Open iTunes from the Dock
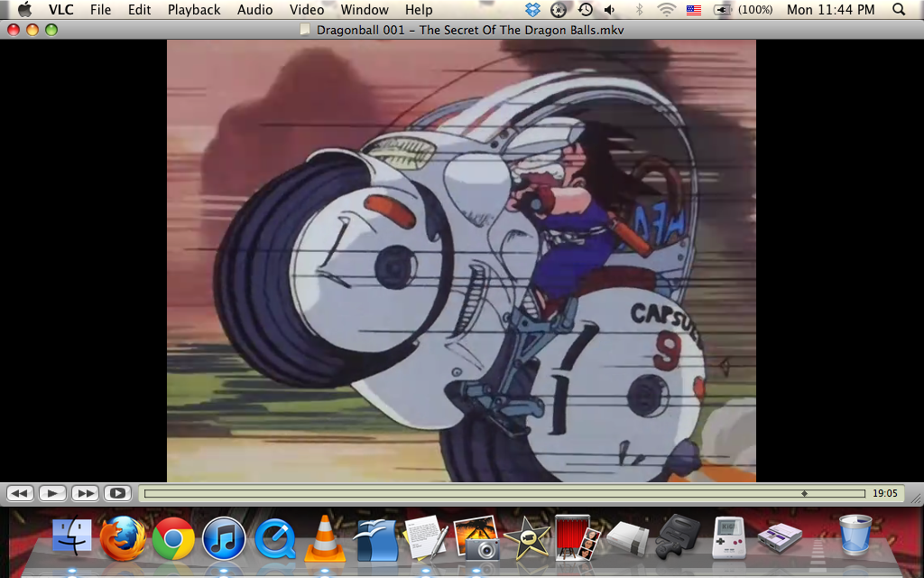The width and height of the screenshot is (924, 578). 224,538
